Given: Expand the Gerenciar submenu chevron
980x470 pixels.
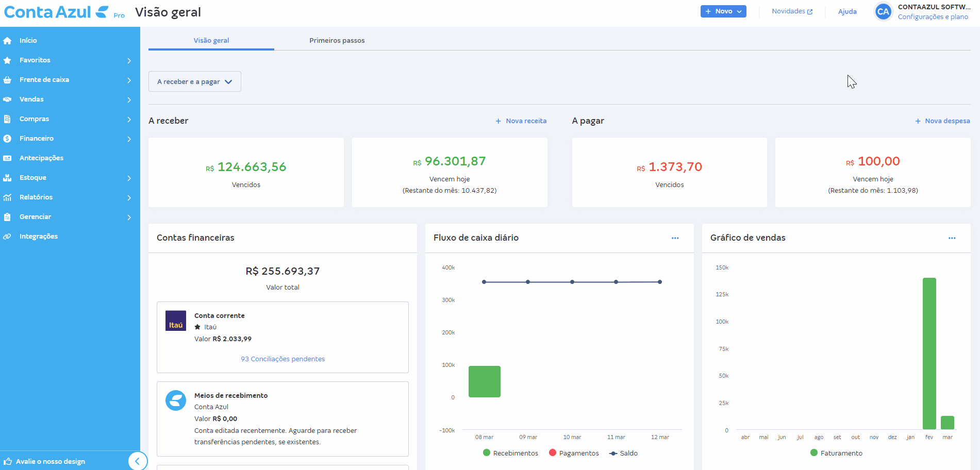Looking at the screenshot, I should point(129,217).
